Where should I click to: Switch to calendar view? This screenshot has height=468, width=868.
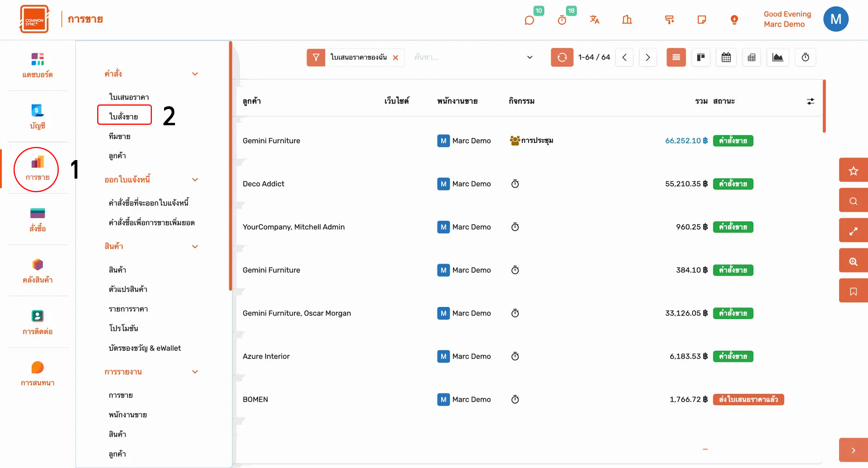click(x=726, y=57)
